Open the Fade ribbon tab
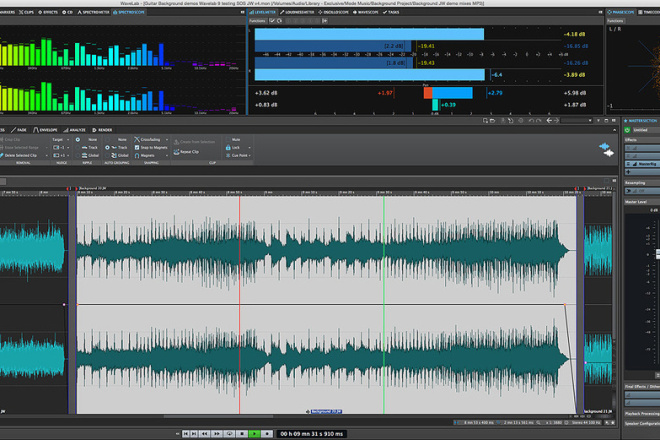This screenshot has width=660, height=440. [x=19, y=130]
